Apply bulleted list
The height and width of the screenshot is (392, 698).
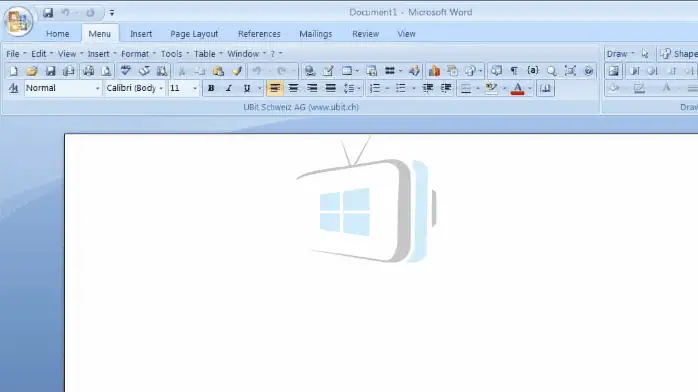tap(401, 89)
